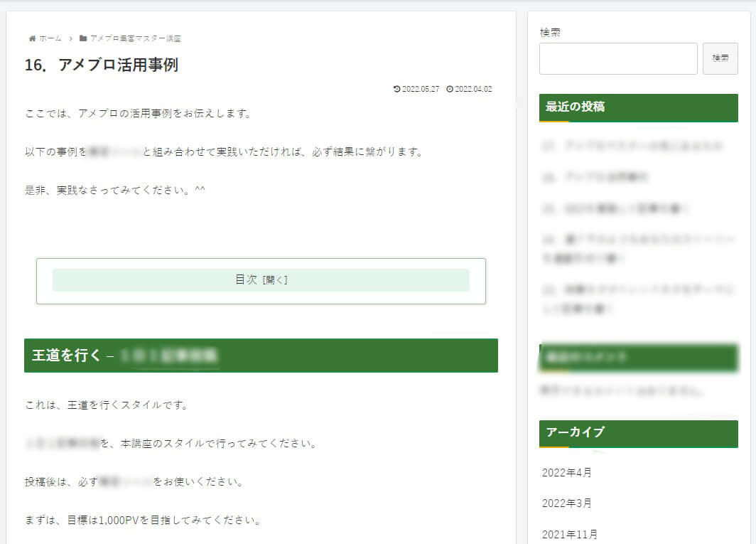Open the first blurred post under 最近の投稿
This screenshot has height=544, width=756.
(632, 146)
